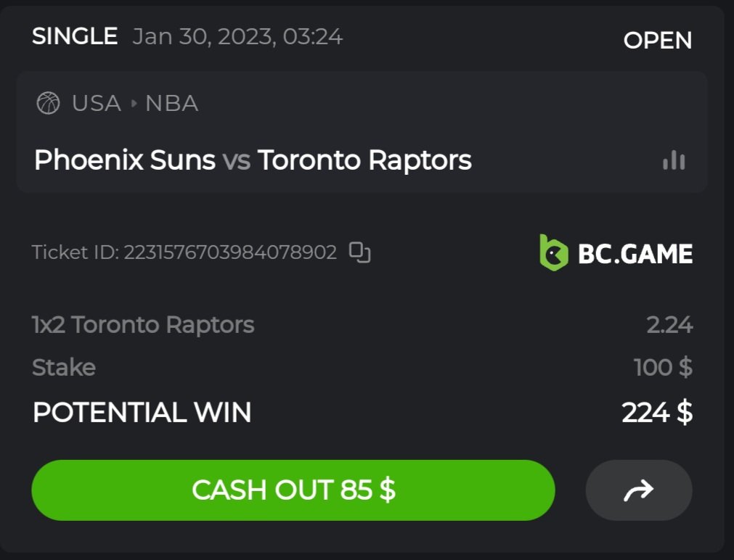Click the SINGLE bet type label
Viewport: 734px width, 560px height.
pos(75,36)
